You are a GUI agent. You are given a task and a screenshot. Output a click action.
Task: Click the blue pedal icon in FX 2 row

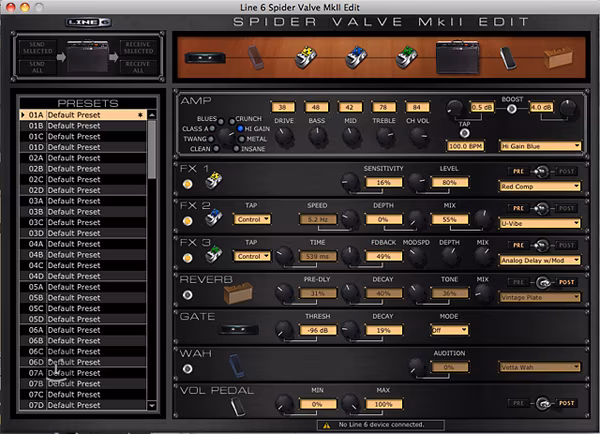[214, 217]
